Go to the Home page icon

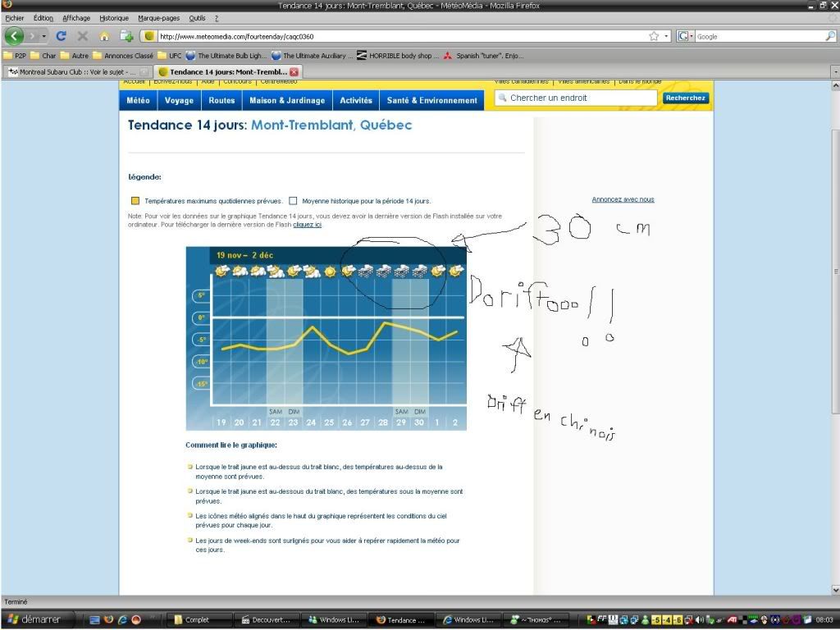tap(104, 36)
